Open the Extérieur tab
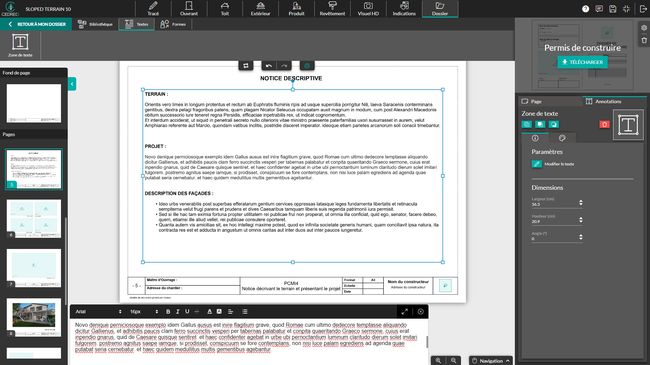This screenshot has width=650, height=365. [260, 9]
